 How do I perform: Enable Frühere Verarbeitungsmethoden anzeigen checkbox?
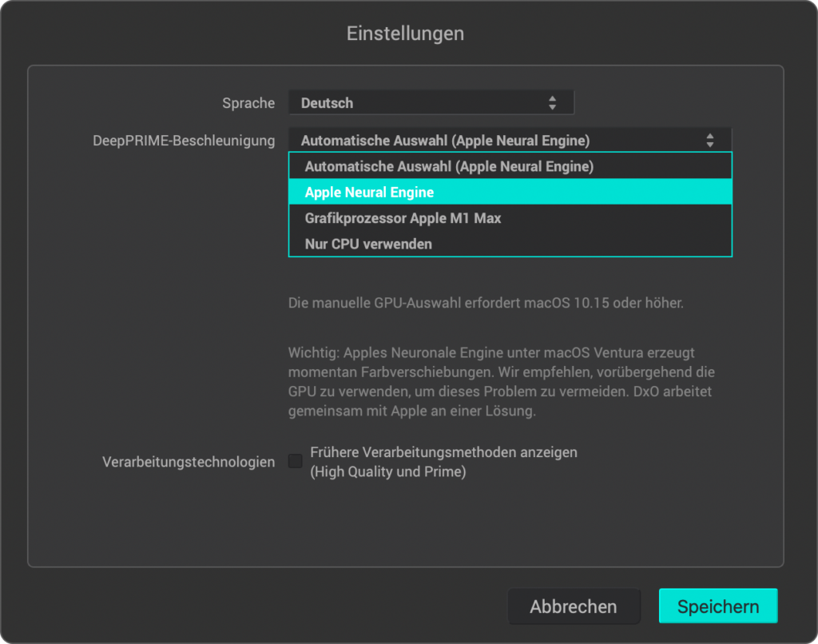(296, 461)
